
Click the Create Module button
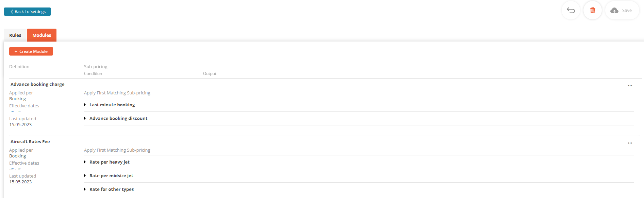click(31, 51)
